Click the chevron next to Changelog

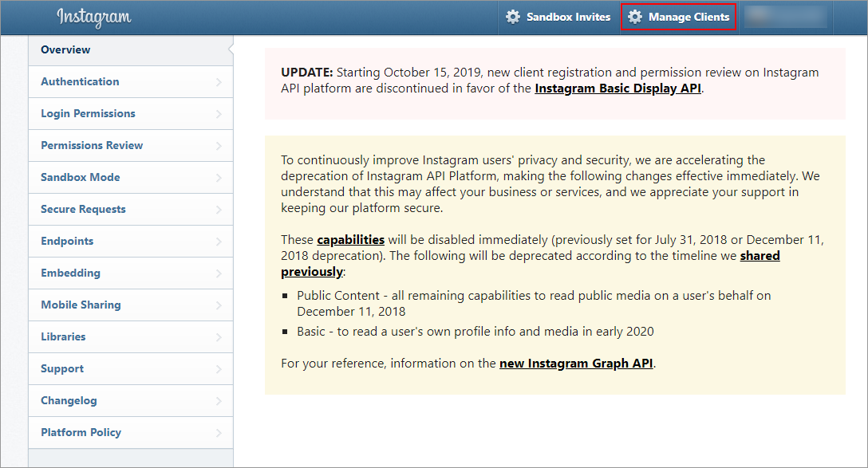pyautogui.click(x=219, y=401)
